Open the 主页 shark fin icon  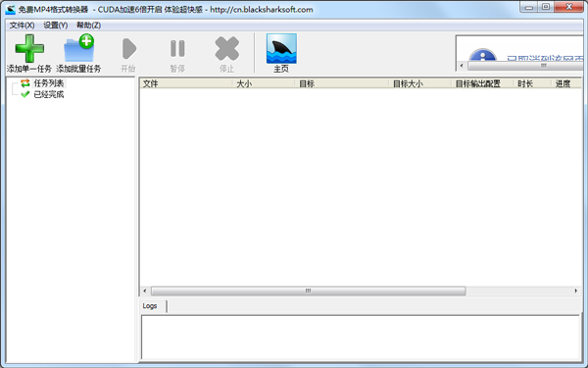point(281,48)
